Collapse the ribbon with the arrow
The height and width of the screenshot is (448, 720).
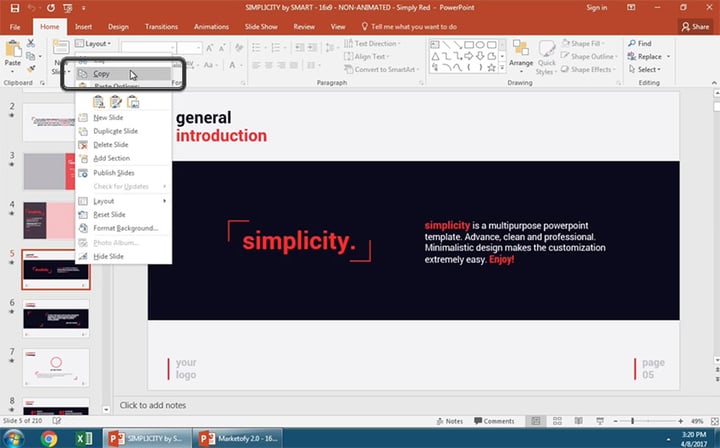(714, 83)
